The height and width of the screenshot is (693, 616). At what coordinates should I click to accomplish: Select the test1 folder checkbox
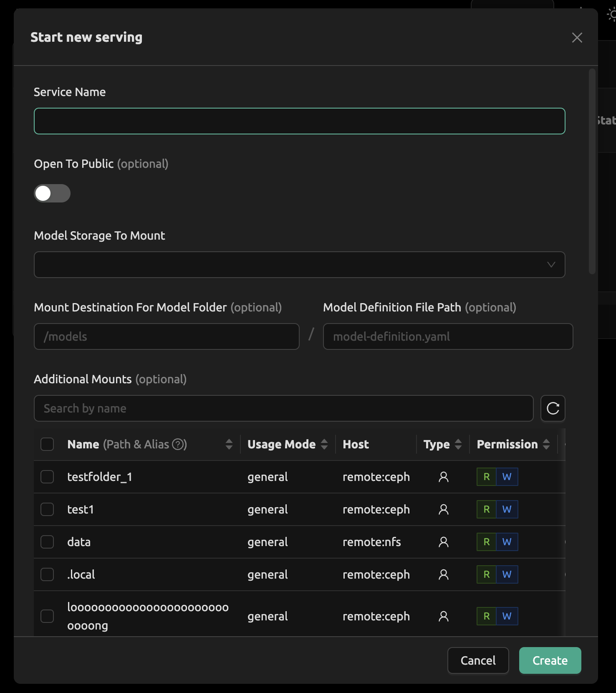47,509
